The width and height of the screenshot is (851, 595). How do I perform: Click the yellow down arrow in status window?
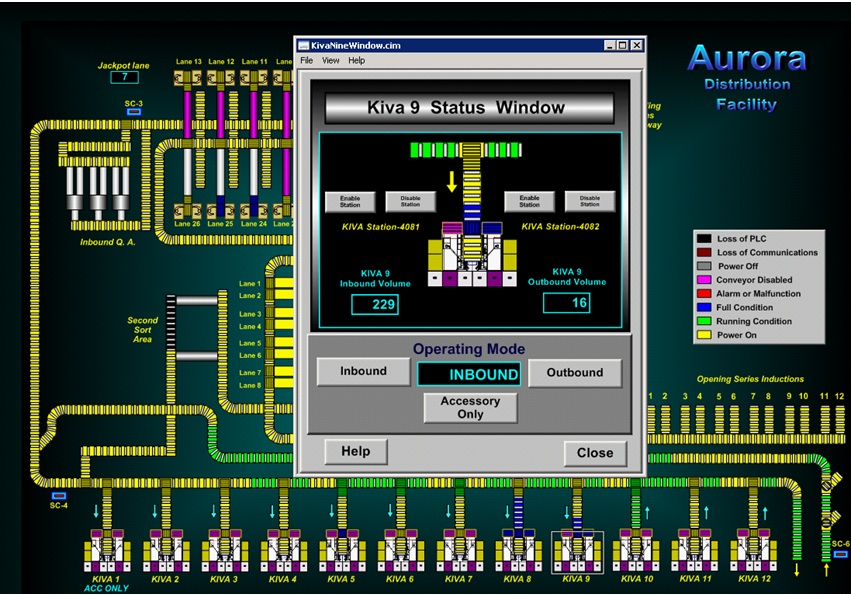(450, 183)
